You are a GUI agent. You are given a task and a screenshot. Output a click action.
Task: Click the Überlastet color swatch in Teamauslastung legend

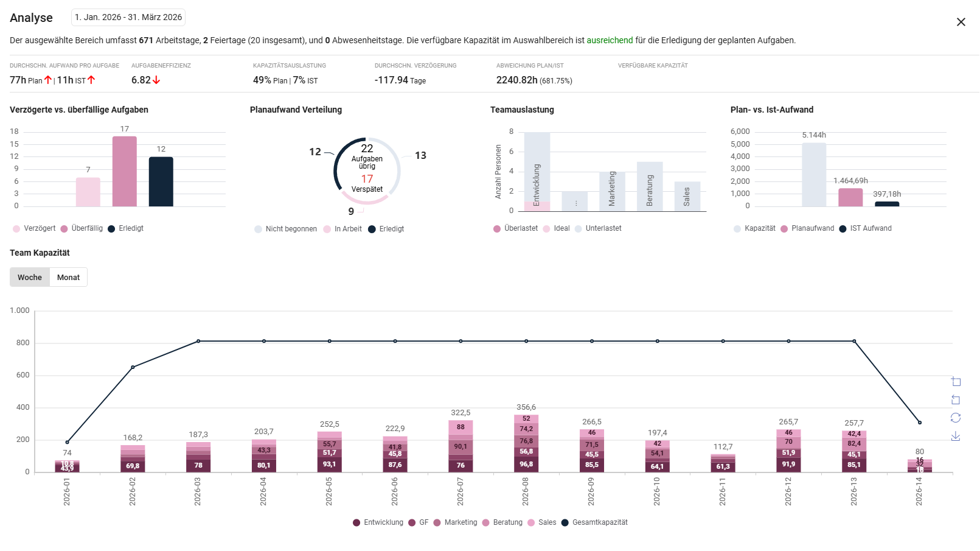(x=497, y=229)
